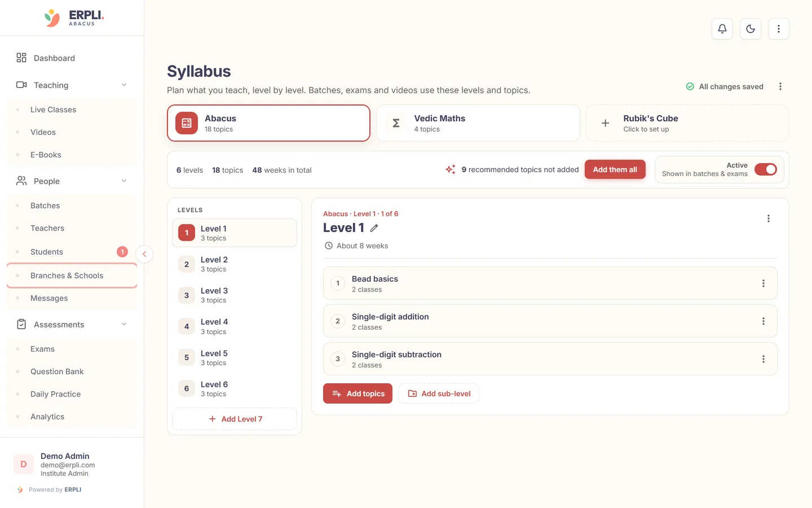
Task: Click Add sub-level button
Action: (x=439, y=393)
